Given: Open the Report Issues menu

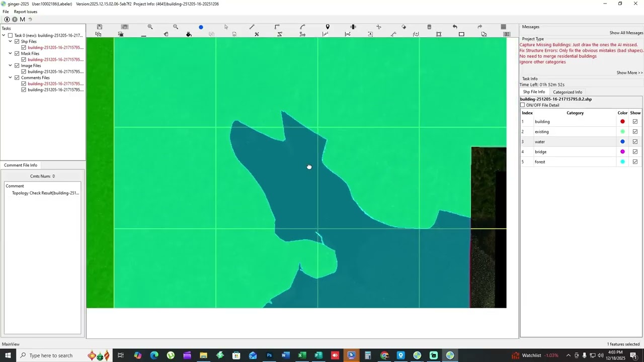Looking at the screenshot, I should 26,12.
